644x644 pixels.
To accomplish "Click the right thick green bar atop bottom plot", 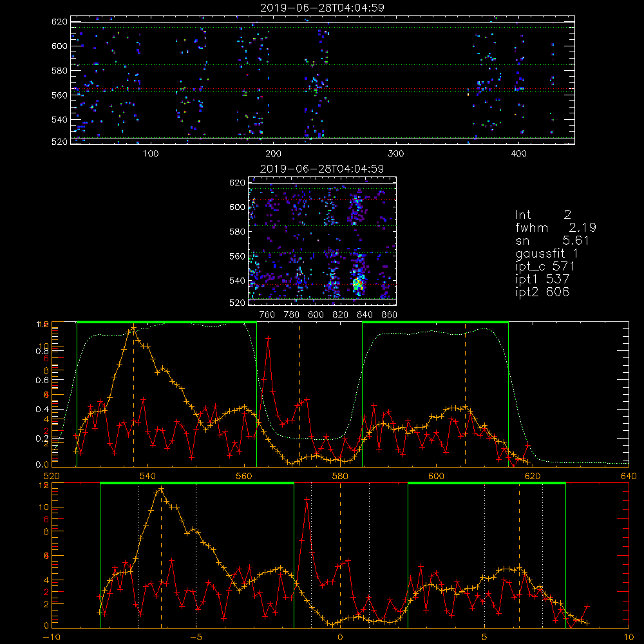I will point(487,484).
